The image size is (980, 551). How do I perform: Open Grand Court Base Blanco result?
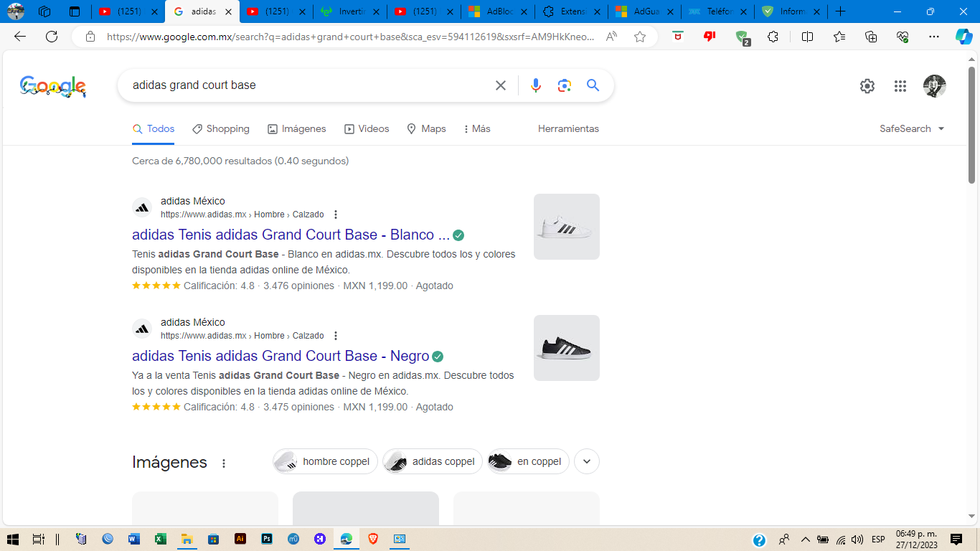click(x=291, y=235)
